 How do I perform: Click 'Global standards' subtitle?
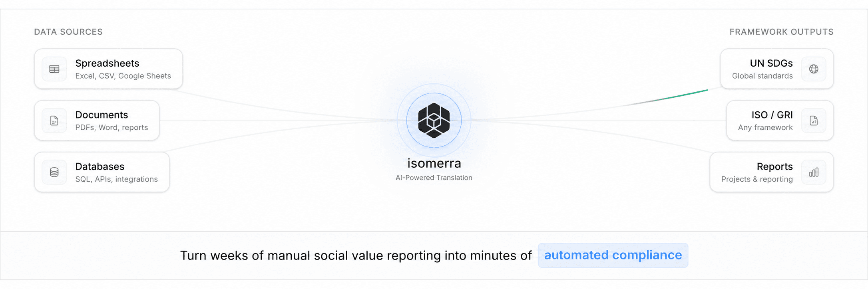click(762, 76)
